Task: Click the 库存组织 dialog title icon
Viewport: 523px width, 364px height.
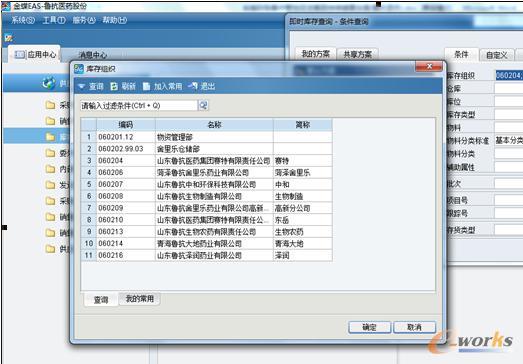Action: click(x=79, y=69)
